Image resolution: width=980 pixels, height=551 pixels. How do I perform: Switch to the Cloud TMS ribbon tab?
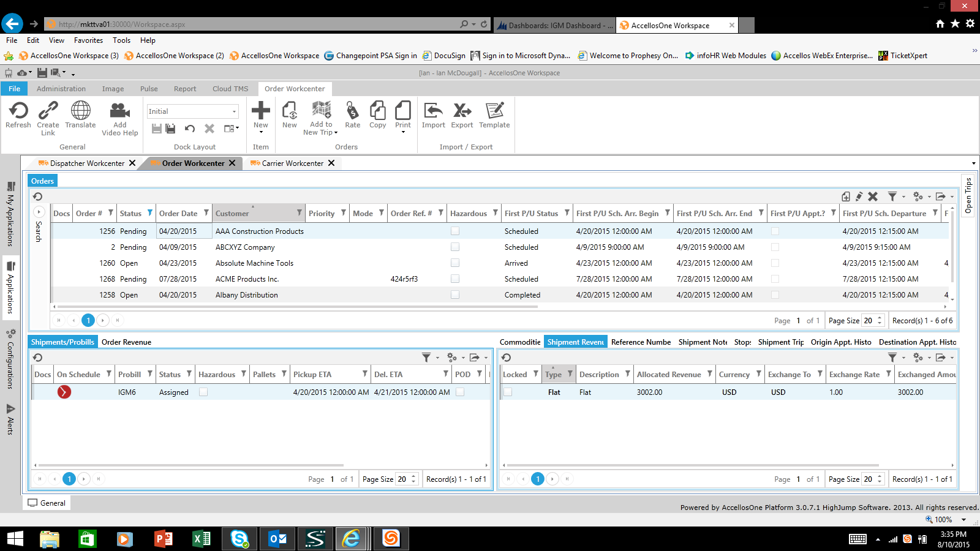point(230,89)
